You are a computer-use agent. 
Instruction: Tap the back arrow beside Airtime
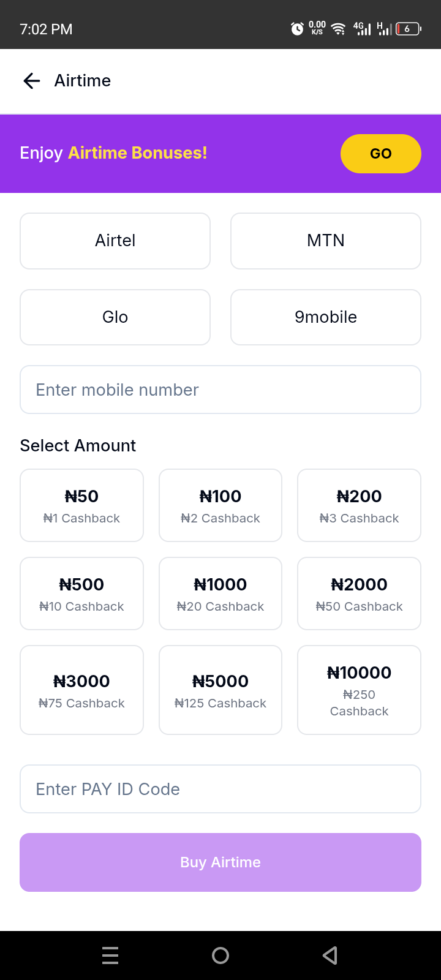click(31, 81)
